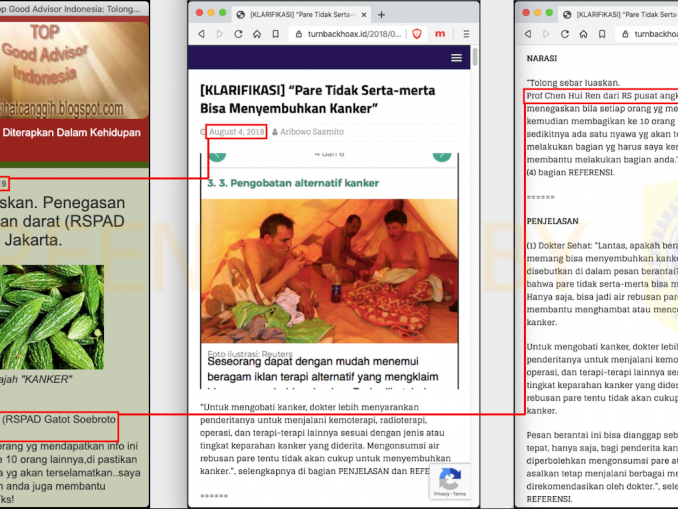Click next slide arrow in embedded gallery
678x509 pixels.
442,157
